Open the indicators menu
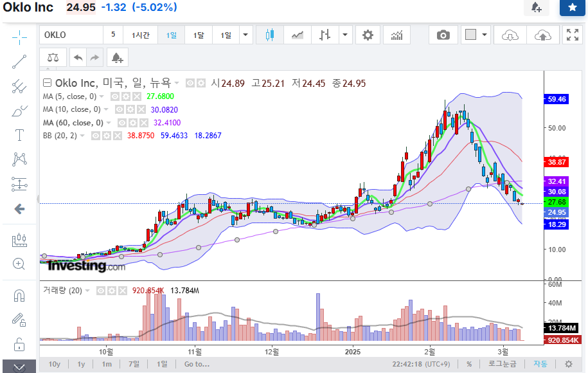The height and width of the screenshot is (373, 588). [396, 35]
